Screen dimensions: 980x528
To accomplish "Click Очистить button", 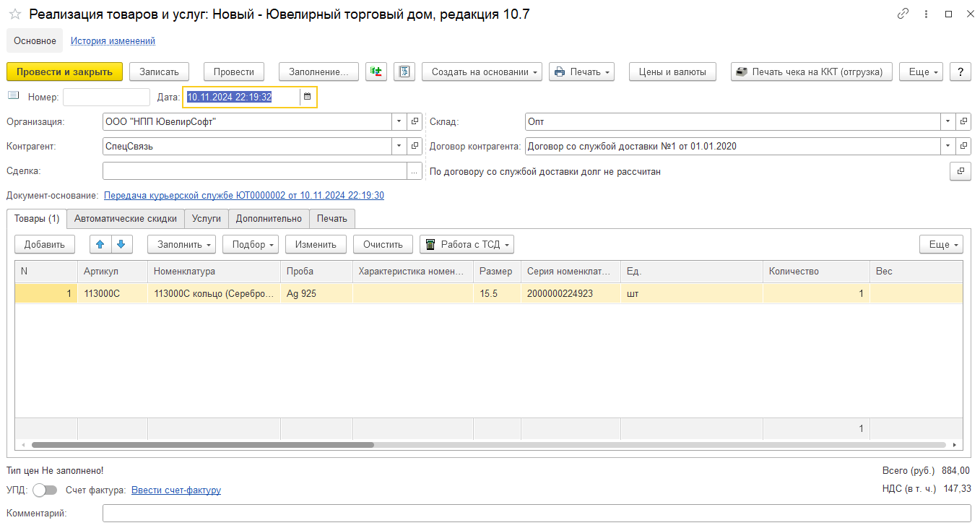I will coord(383,244).
